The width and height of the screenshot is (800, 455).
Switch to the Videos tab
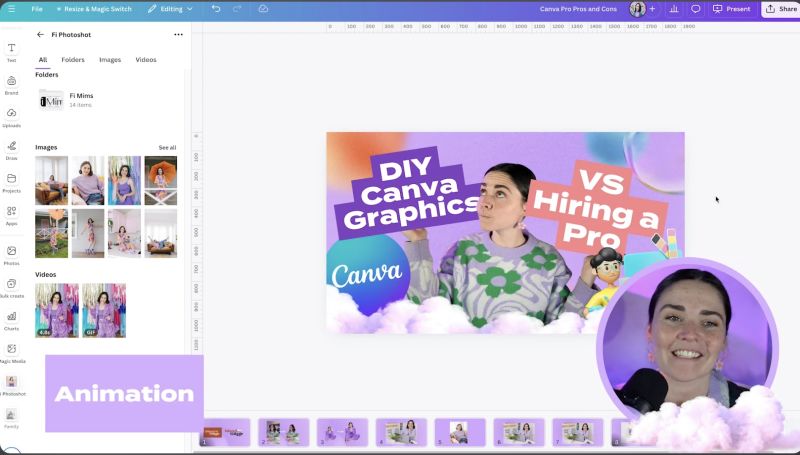tap(146, 60)
